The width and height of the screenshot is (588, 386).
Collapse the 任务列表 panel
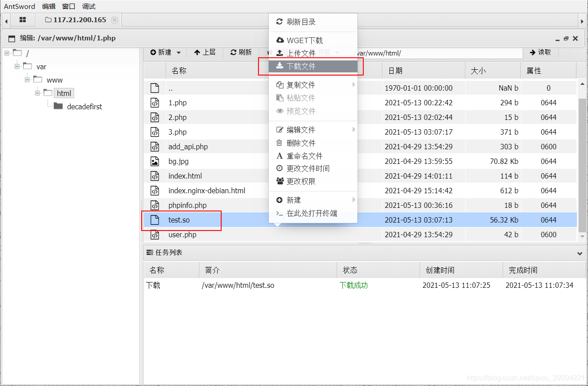(580, 253)
